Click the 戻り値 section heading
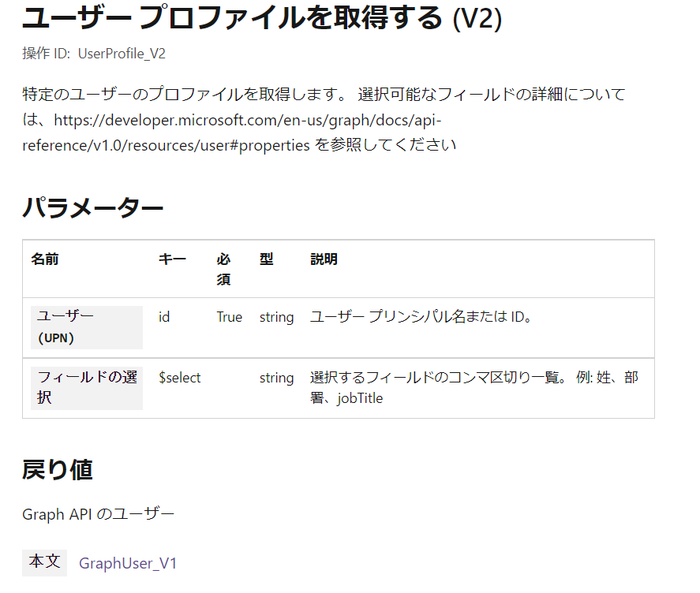 tap(58, 470)
